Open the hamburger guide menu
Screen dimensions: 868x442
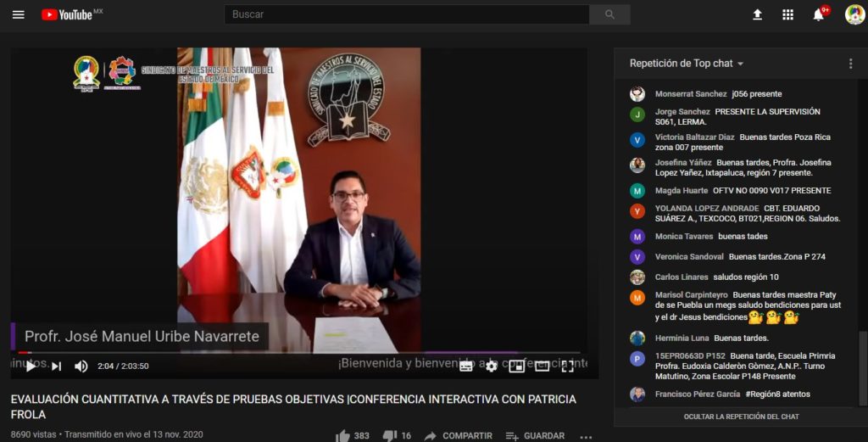click(19, 14)
